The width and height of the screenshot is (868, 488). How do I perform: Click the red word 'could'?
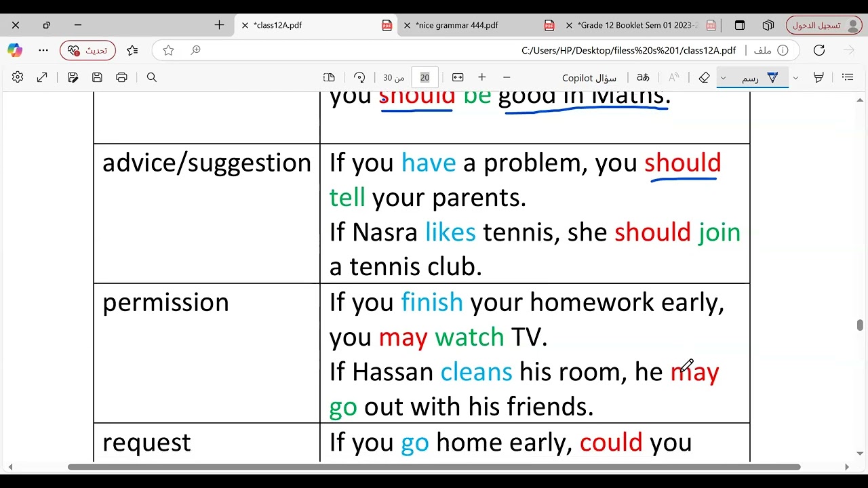[x=611, y=443]
